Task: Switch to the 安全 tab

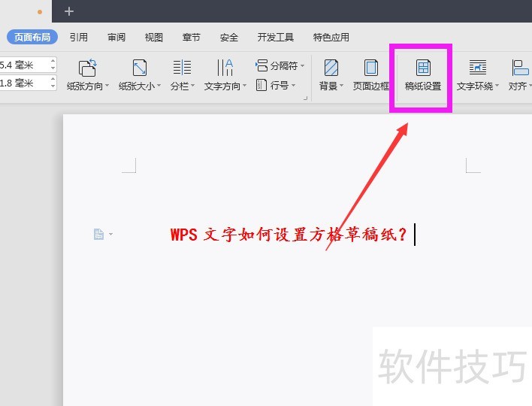Action: [229, 37]
